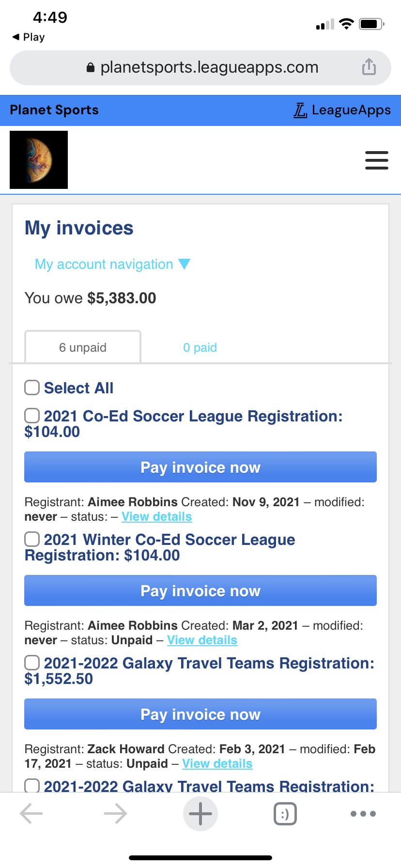This screenshot has height=868, width=401.
Task: Tap the LeagueApps logo
Action: pos(342,110)
